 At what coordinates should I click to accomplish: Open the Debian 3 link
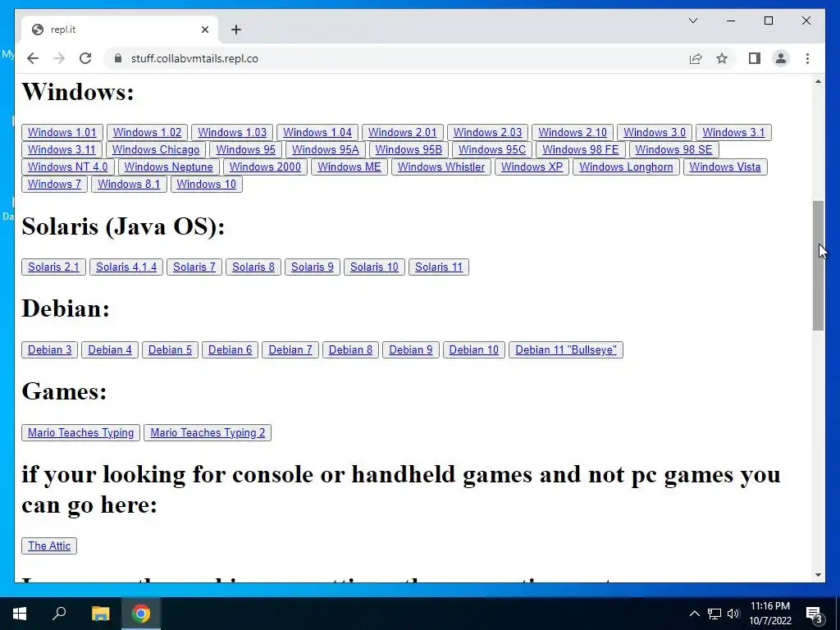coord(50,349)
